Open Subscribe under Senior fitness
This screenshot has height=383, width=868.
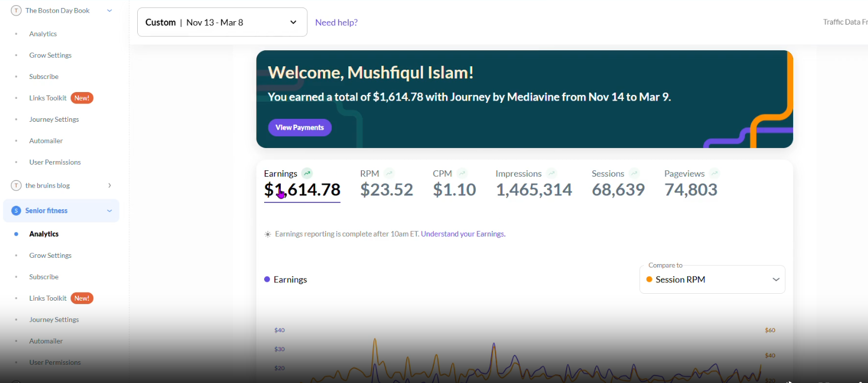click(x=44, y=277)
